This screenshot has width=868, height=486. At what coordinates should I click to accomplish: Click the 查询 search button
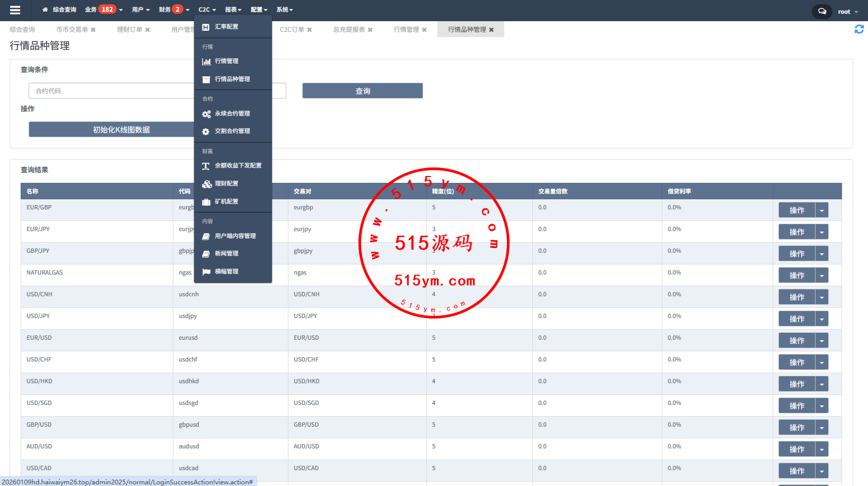(362, 91)
